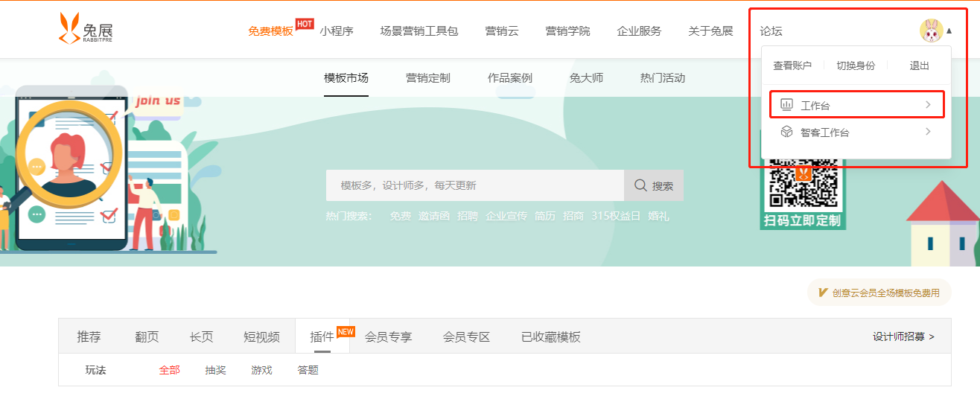Expand the 工作台 submenu chevron
980x399 pixels.
[928, 105]
